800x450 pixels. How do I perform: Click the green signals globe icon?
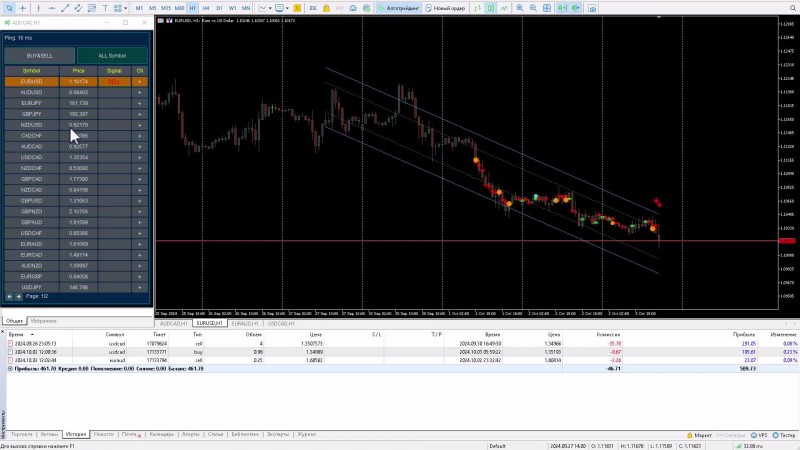(366, 8)
